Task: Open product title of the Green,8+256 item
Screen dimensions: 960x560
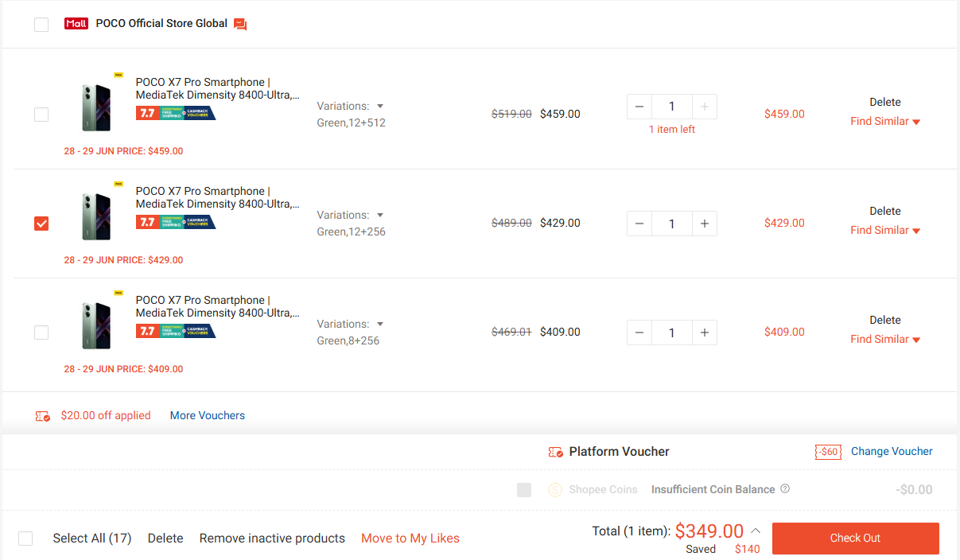Action: point(218,306)
